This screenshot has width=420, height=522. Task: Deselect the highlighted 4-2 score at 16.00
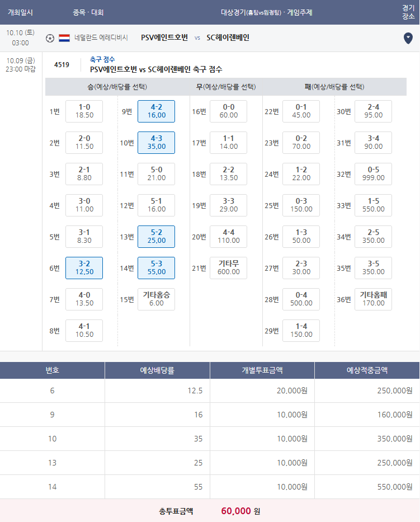(x=157, y=111)
